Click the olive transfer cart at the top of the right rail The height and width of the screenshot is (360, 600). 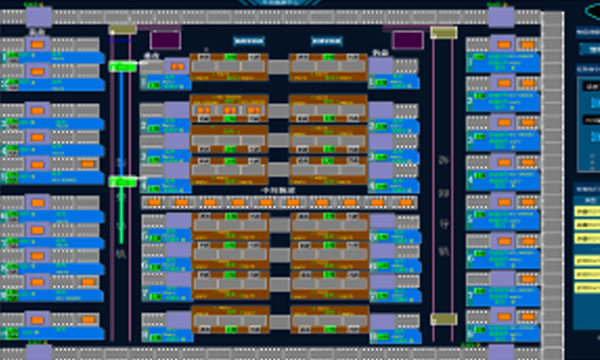click(444, 32)
